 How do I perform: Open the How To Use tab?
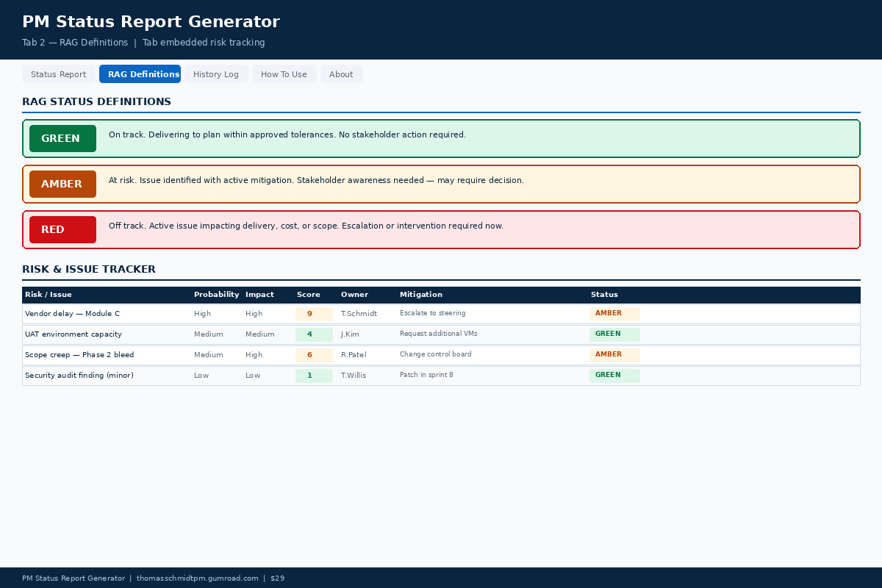tap(284, 74)
